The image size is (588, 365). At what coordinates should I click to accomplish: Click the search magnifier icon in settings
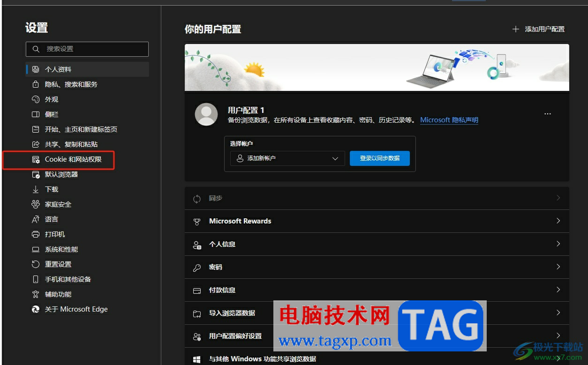click(36, 49)
